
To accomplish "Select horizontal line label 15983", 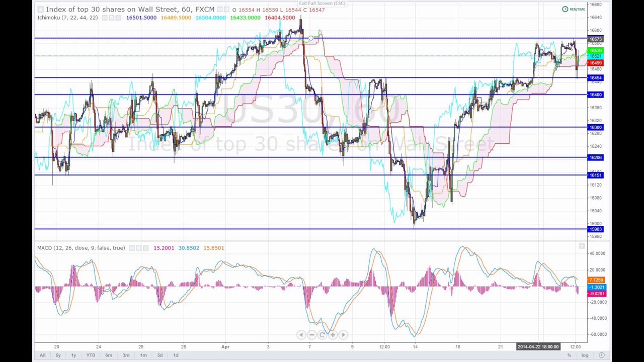I will pyautogui.click(x=595, y=230).
